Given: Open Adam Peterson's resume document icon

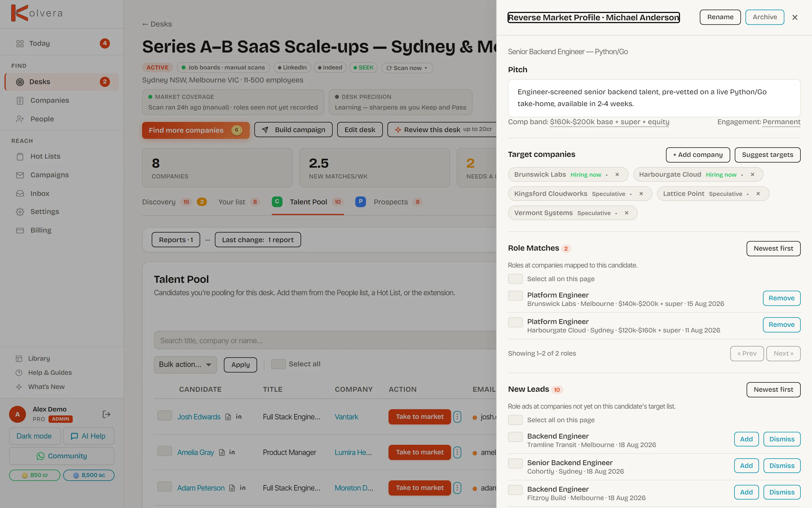Looking at the screenshot, I should tap(232, 488).
